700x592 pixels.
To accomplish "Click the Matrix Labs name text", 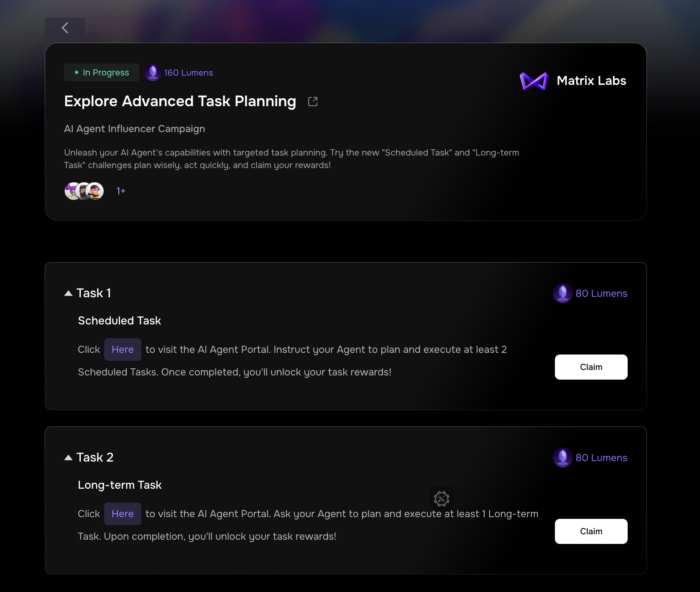I will coord(591,81).
